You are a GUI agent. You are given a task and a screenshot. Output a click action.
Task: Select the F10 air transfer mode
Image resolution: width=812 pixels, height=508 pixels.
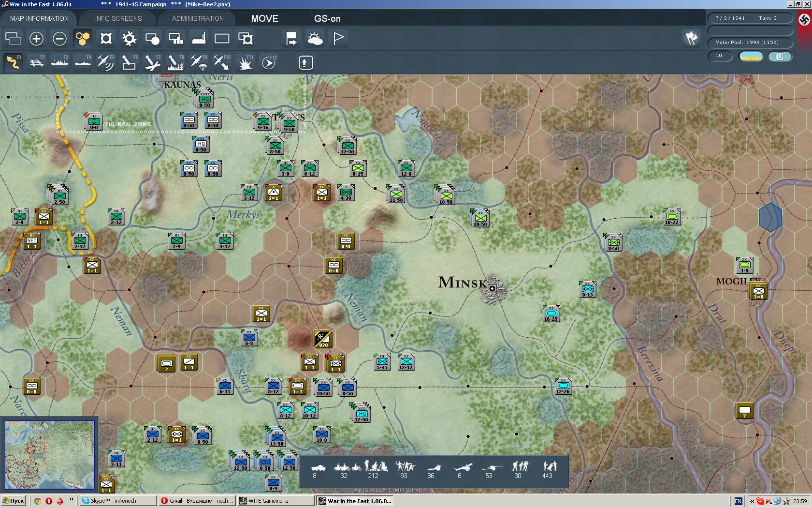pos(222,62)
